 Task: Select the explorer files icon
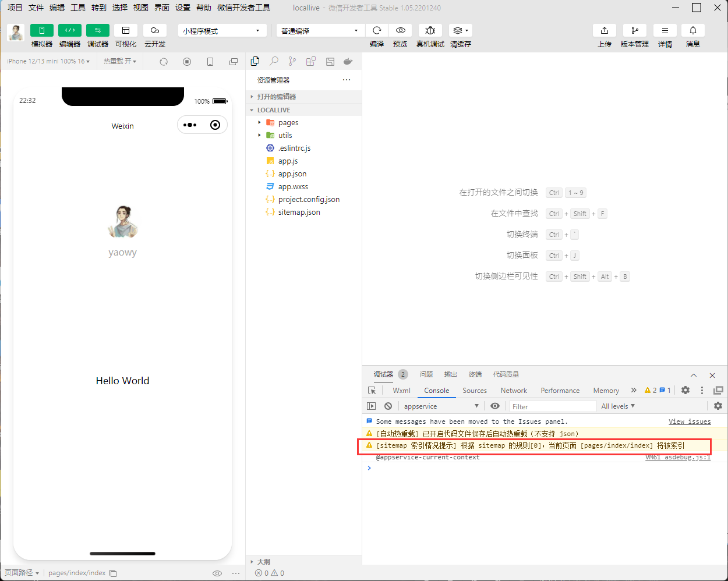255,61
